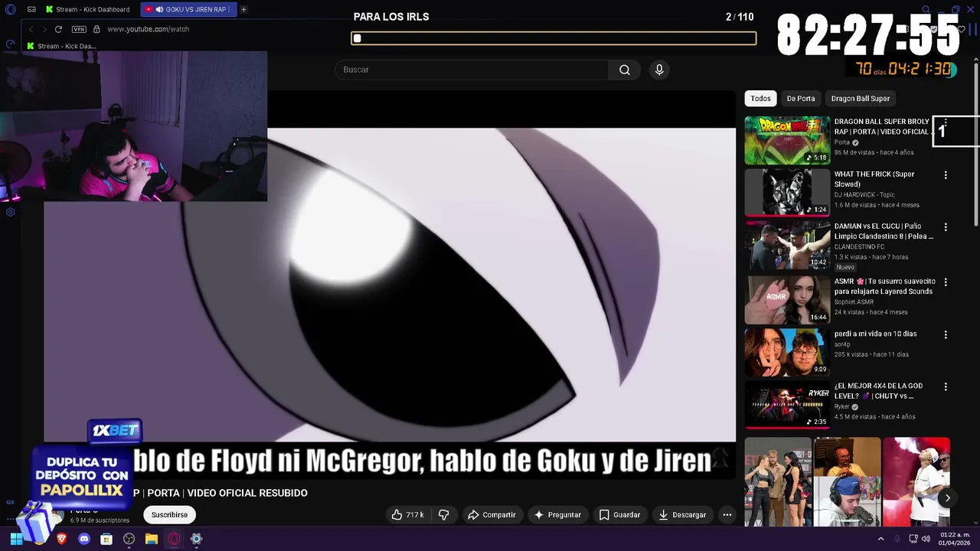Viewport: 980px width, 551px height.
Task: Save the video with Guardar
Action: [619, 515]
